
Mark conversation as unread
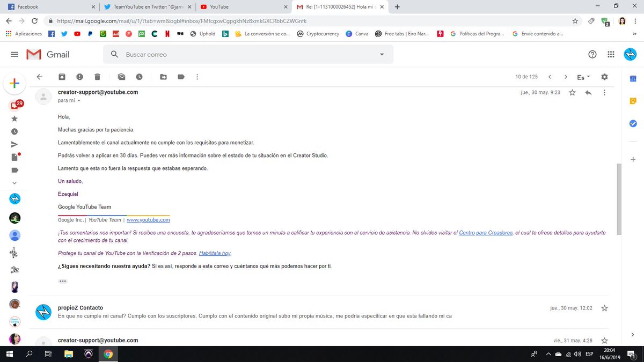click(121, 77)
